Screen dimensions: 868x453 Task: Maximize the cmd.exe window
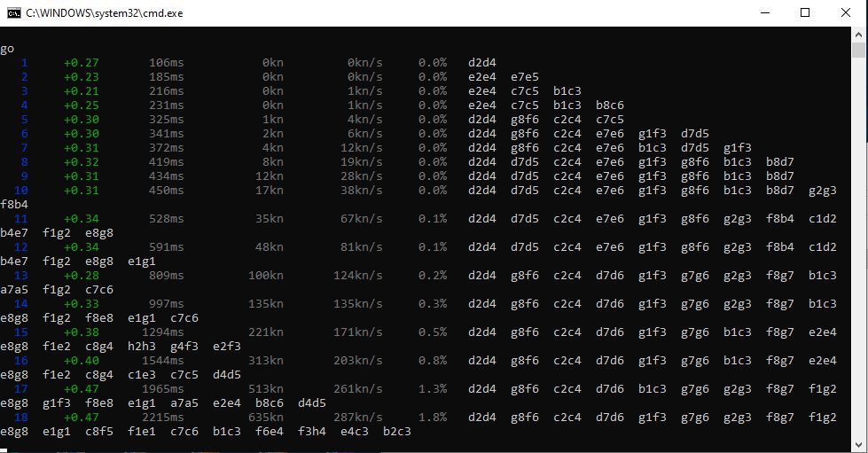[x=805, y=12]
